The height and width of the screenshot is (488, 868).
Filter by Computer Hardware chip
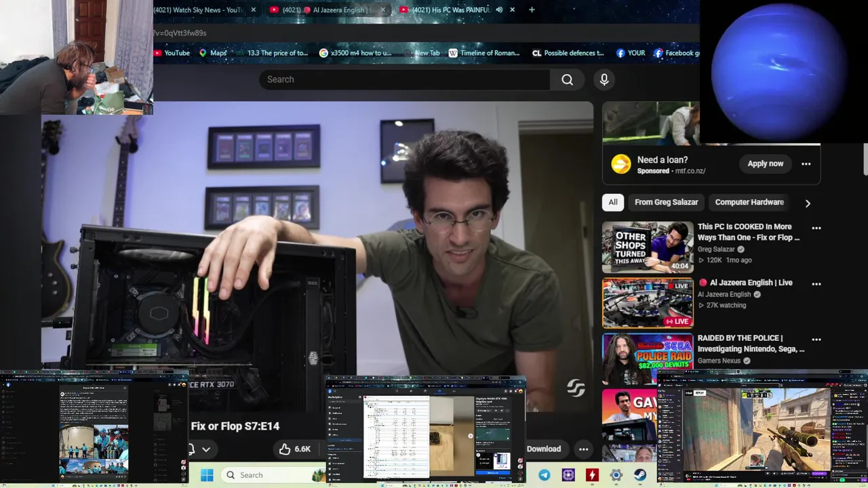pos(749,202)
